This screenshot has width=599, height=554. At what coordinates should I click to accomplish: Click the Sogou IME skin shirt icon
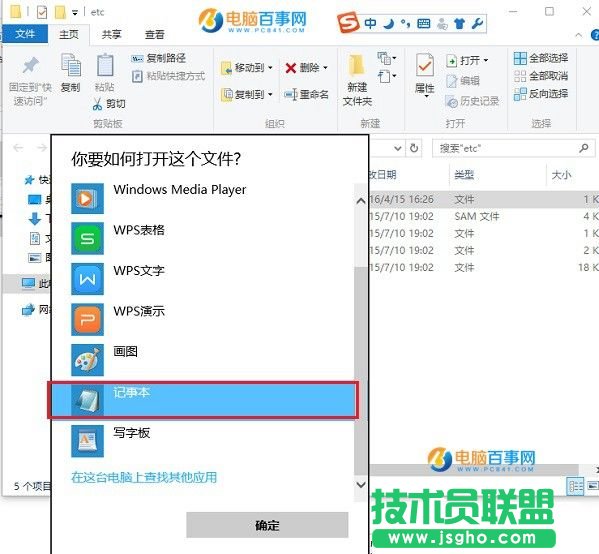click(x=460, y=24)
